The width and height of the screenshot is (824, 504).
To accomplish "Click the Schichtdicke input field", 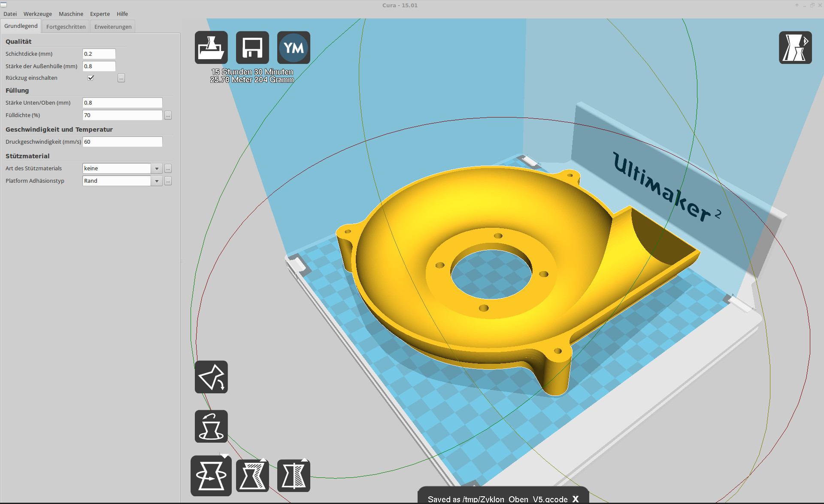I will point(99,54).
